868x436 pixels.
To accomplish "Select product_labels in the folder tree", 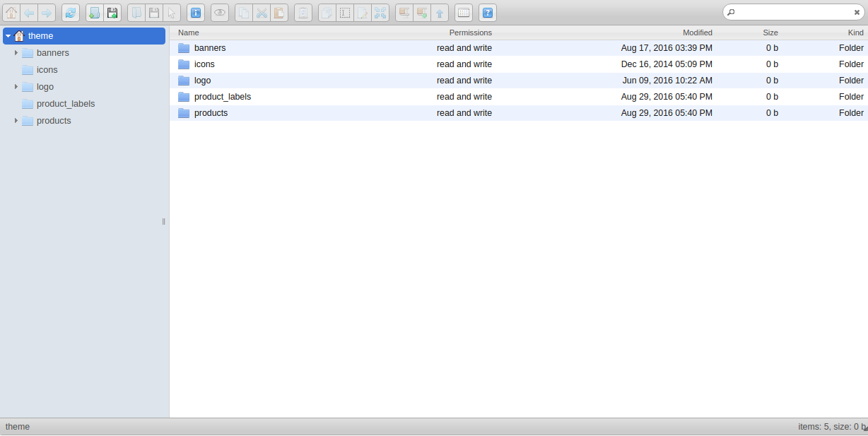I will tap(66, 104).
